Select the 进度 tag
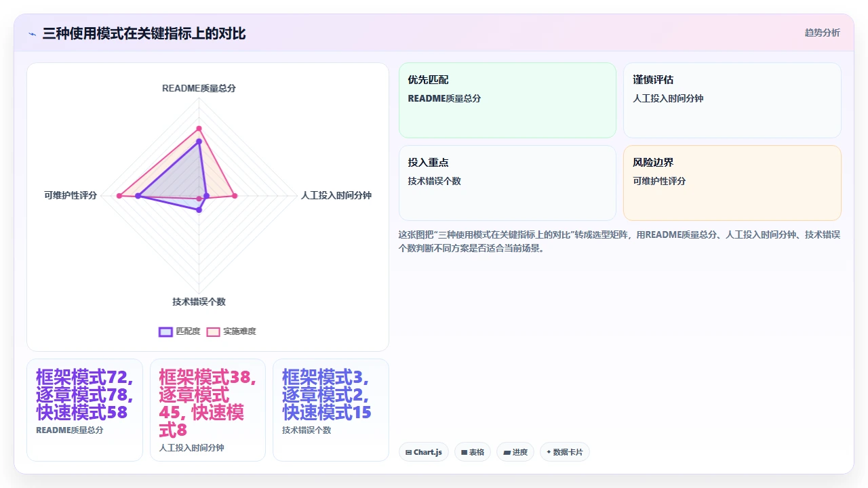Image resolution: width=868 pixels, height=488 pixels. coord(515,452)
